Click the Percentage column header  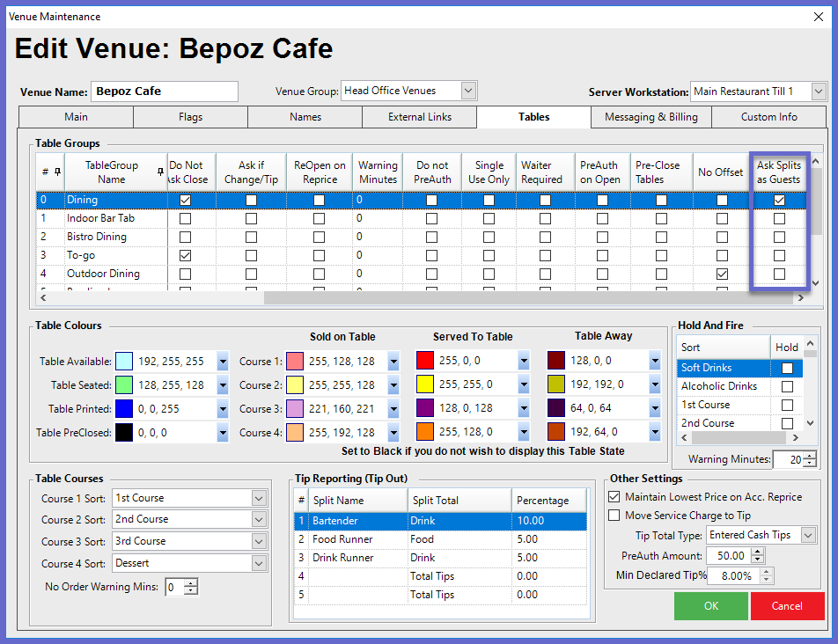tap(549, 501)
